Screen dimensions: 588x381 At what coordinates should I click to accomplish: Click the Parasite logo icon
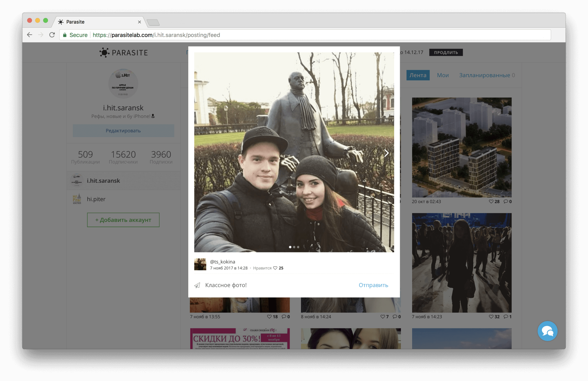(104, 53)
